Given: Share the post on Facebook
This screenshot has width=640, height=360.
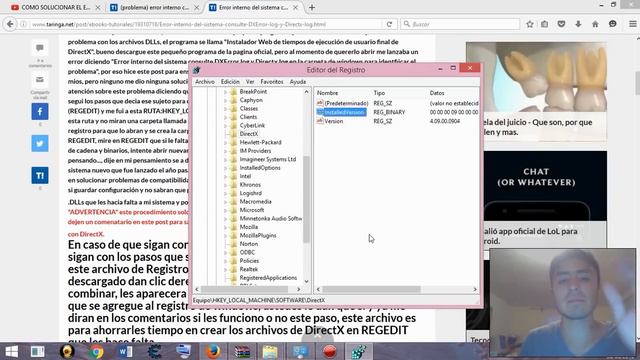Looking at the screenshot, I should (x=40, y=111).
